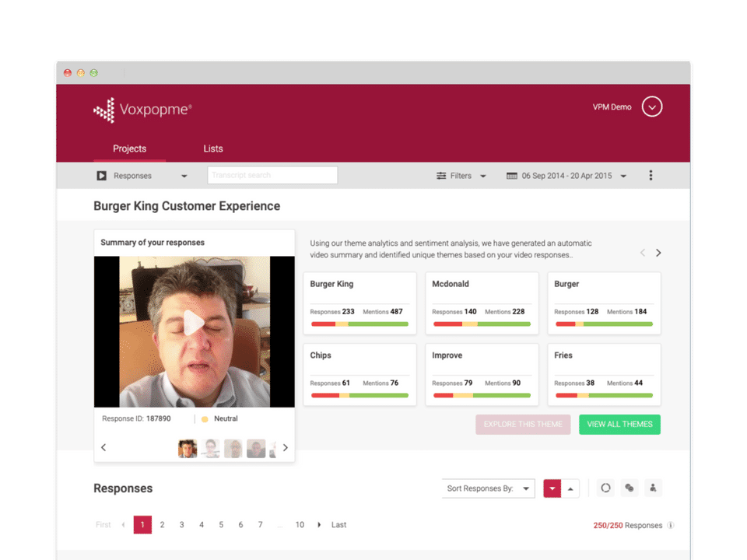This screenshot has height=560, width=747.
Task: Open the VPM Demo account circle menu
Action: 652,107
